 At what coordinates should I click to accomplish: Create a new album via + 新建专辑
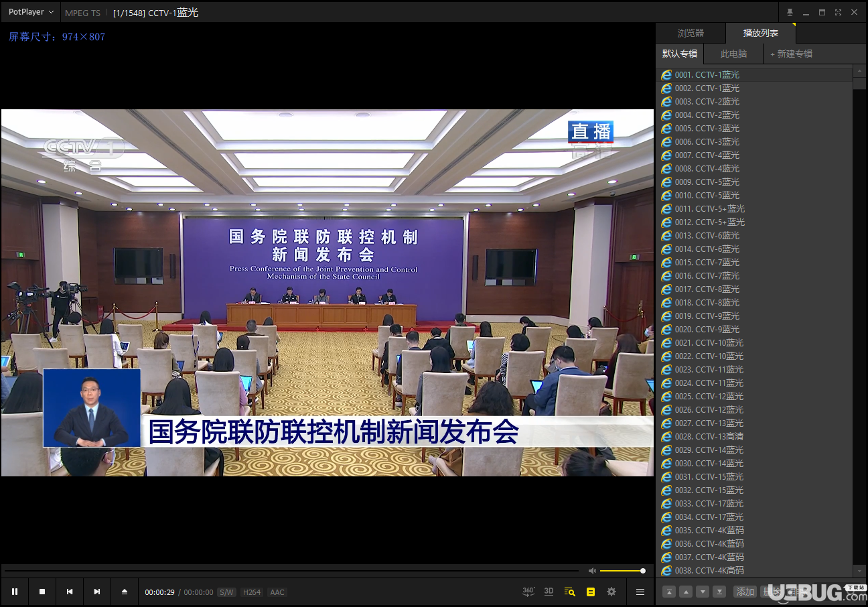pos(791,54)
